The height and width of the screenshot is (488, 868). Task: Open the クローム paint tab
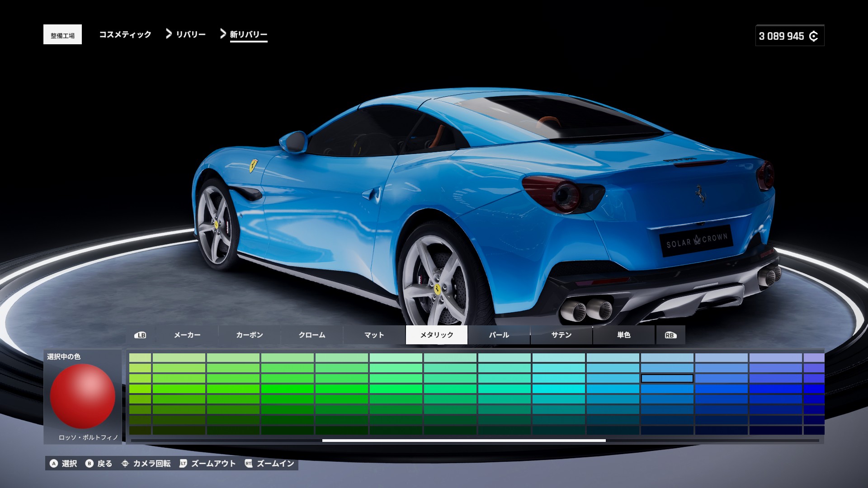coord(312,335)
